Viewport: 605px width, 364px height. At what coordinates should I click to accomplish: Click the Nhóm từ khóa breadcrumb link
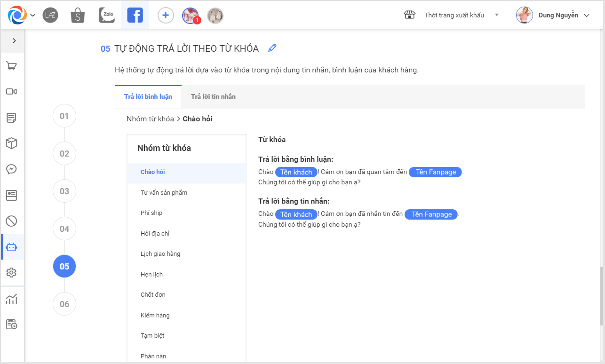point(150,119)
